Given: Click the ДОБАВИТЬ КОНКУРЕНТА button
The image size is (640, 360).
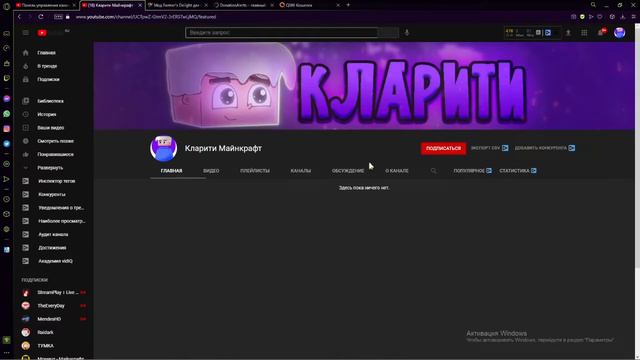Looking at the screenshot, I should click(x=545, y=148).
